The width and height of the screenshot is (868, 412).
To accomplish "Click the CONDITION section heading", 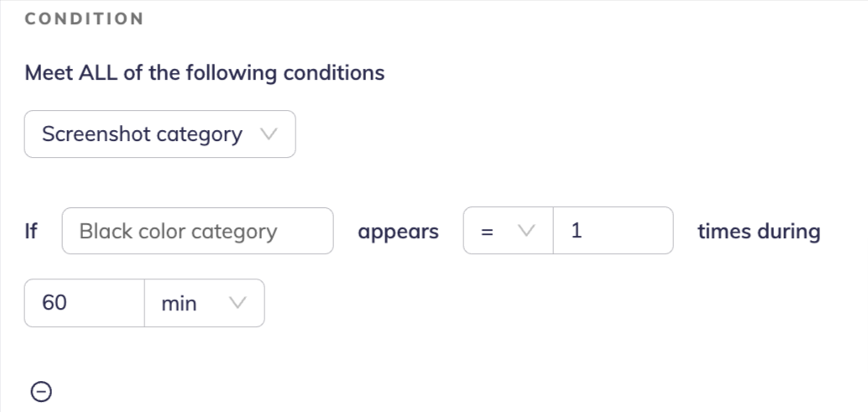I will point(84,18).
